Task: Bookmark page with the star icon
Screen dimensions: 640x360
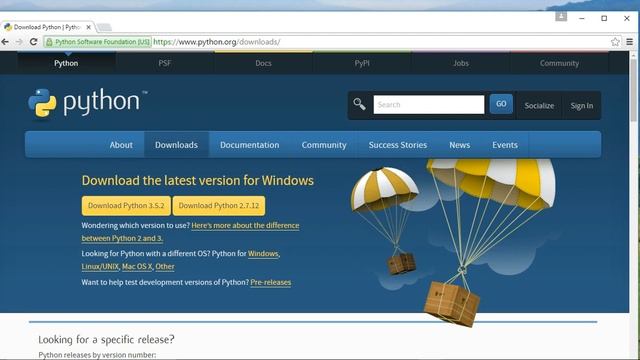Action: (x=615, y=42)
